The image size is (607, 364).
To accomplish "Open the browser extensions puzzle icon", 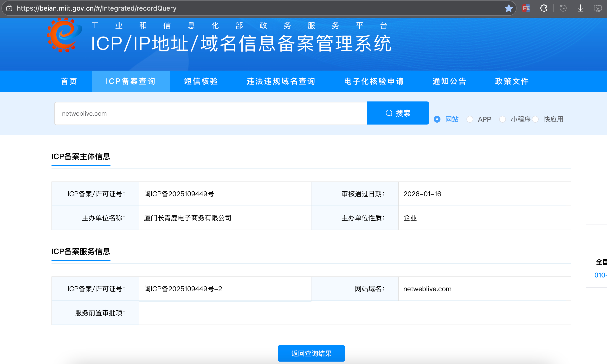I will [543, 8].
